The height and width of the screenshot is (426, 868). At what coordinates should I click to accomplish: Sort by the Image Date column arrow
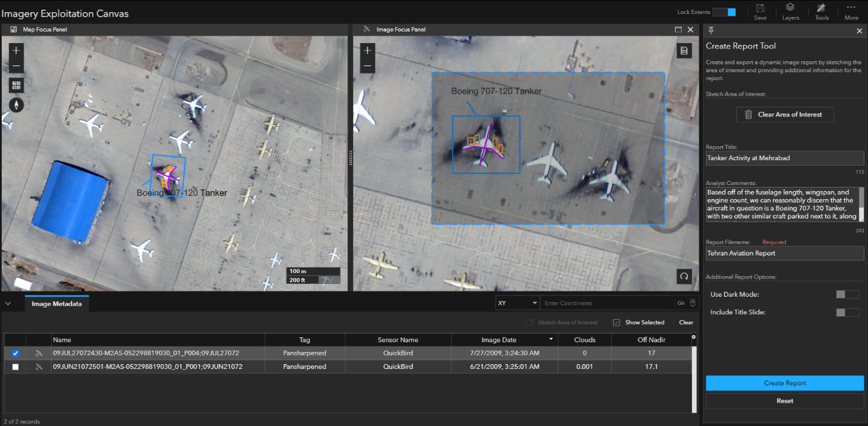pyautogui.click(x=551, y=340)
